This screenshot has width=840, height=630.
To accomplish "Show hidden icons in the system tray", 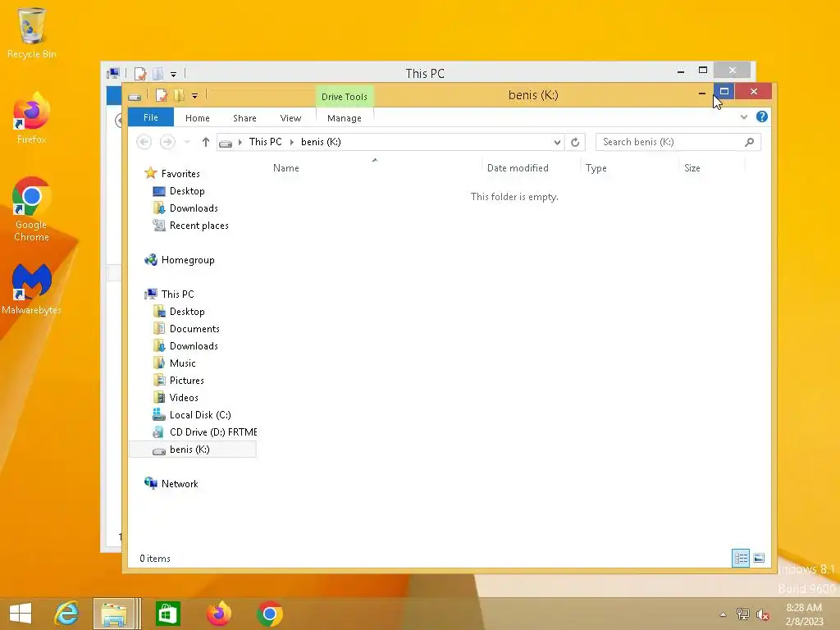I will tap(723, 614).
